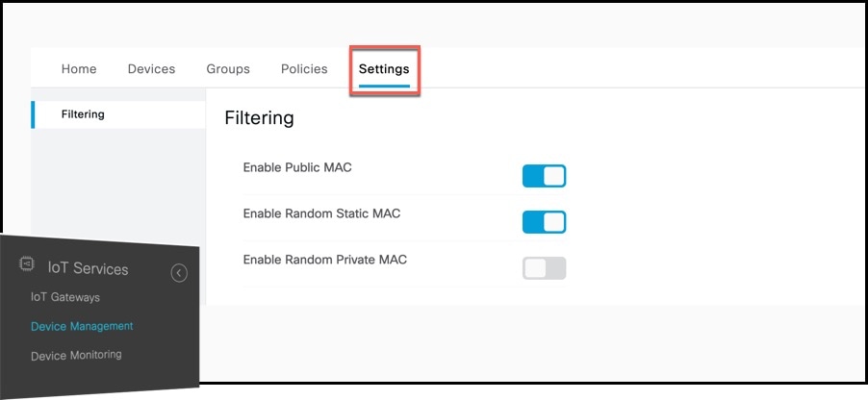Click the Enable Random Private MAC label
This screenshot has height=400, width=868.
point(325,259)
